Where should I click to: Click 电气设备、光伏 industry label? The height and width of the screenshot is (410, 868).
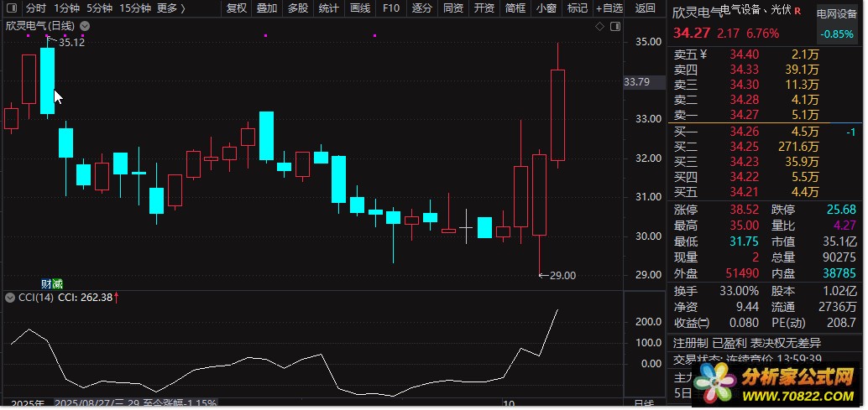click(x=756, y=10)
